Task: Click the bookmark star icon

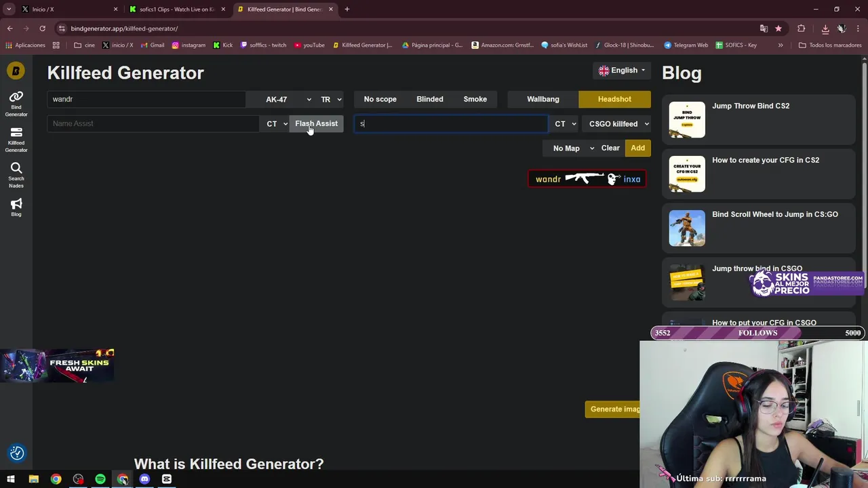Action: click(778, 28)
